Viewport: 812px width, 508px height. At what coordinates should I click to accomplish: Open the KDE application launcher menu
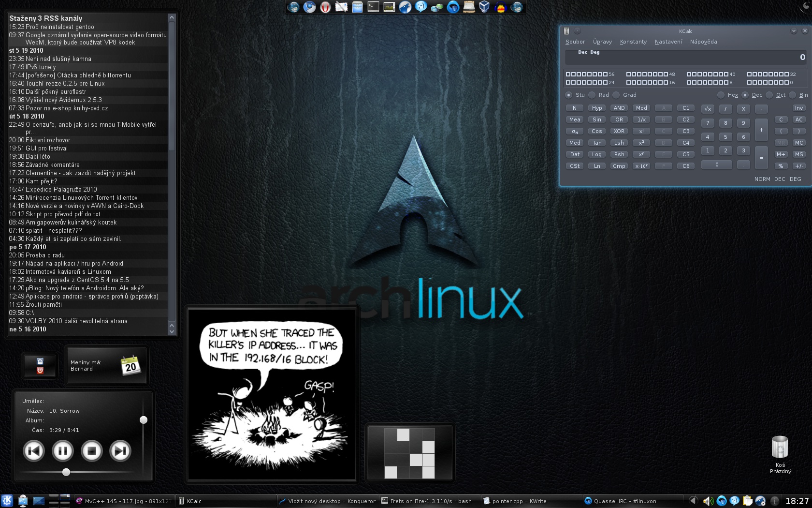tap(7, 501)
